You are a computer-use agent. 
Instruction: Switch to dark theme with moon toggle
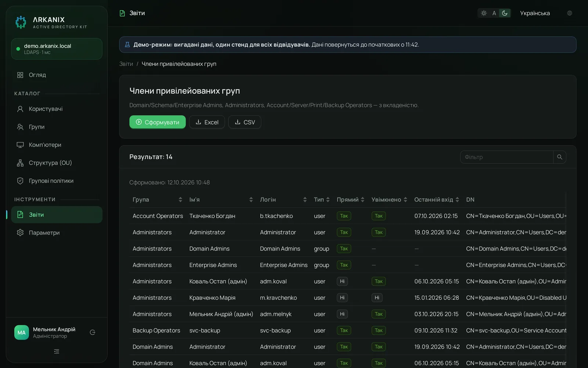(505, 13)
